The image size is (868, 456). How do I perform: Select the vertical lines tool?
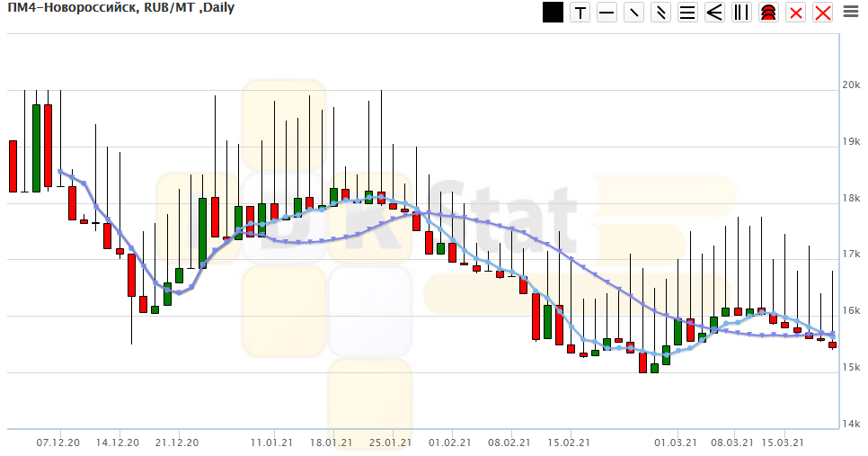pos(741,13)
